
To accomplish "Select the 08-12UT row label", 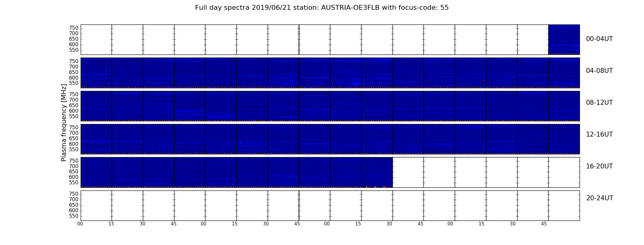I will tap(599, 103).
